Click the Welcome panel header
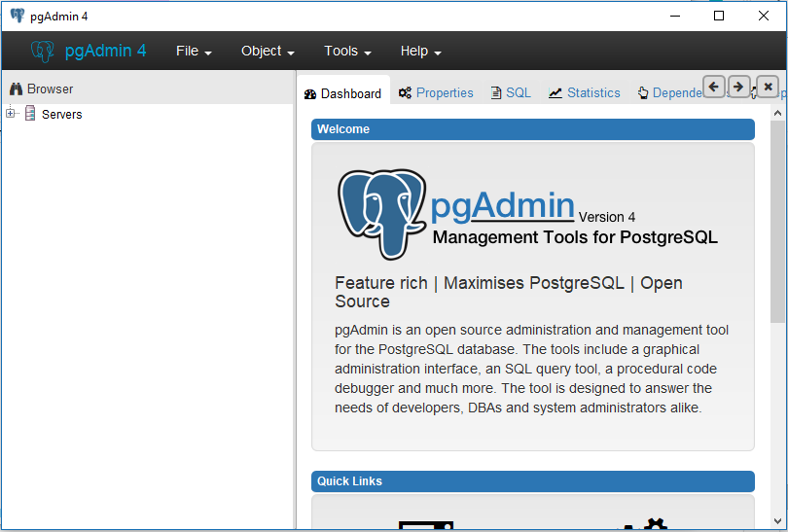 [x=533, y=129]
